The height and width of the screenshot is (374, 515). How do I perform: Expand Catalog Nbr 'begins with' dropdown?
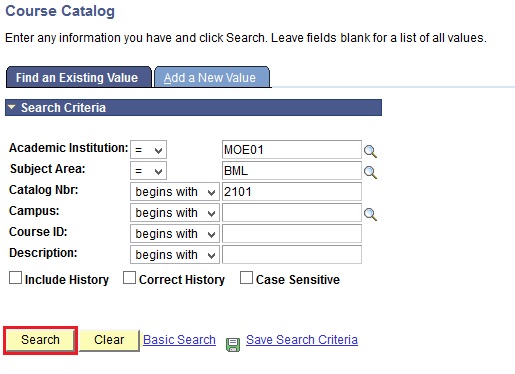coord(175,192)
